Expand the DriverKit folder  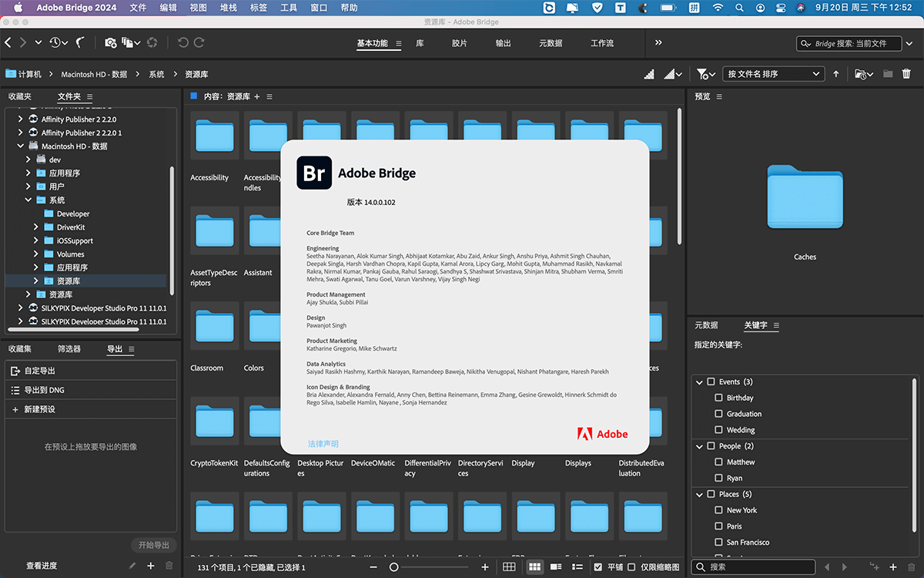(x=36, y=227)
